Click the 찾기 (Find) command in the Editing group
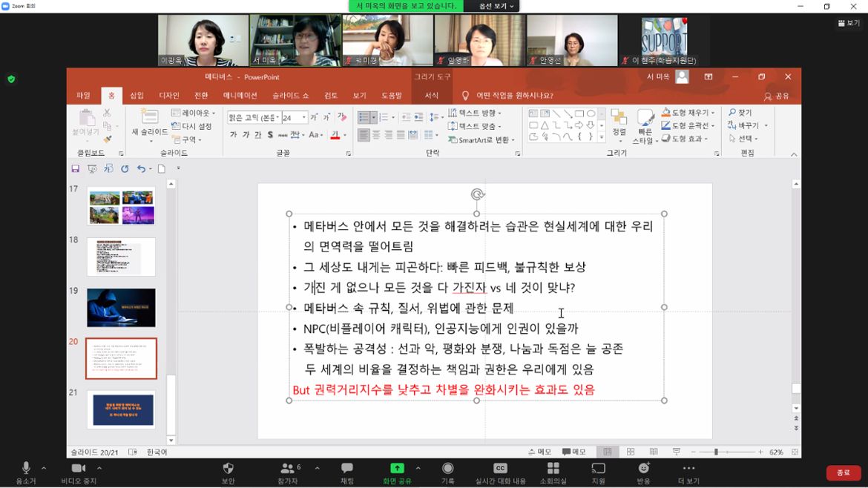The height and width of the screenshot is (488, 868). click(x=740, y=111)
